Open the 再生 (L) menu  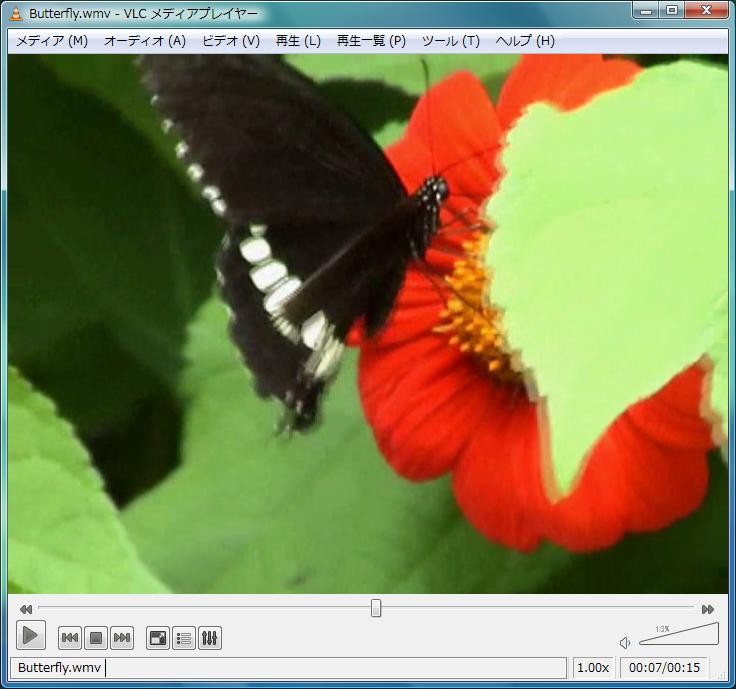(299, 41)
